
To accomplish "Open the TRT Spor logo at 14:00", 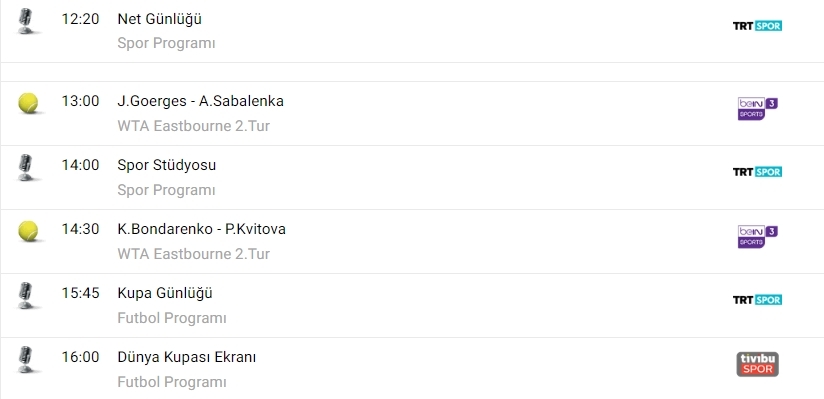I will [x=757, y=172].
